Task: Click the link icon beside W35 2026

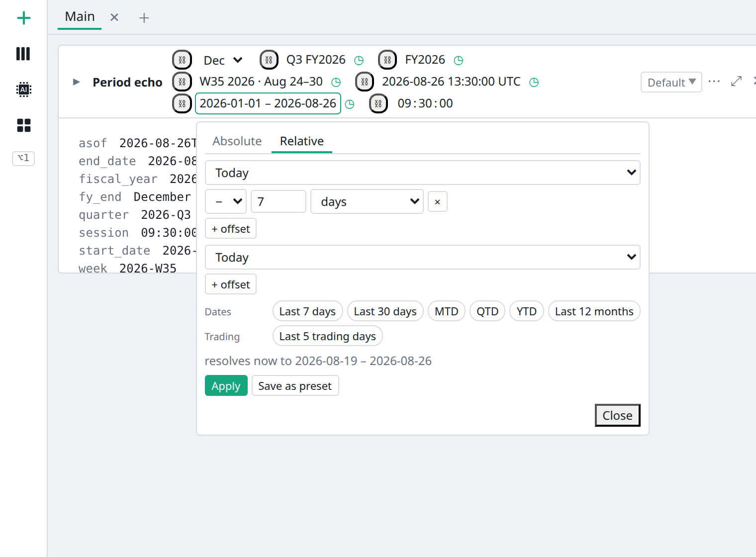Action: [182, 82]
